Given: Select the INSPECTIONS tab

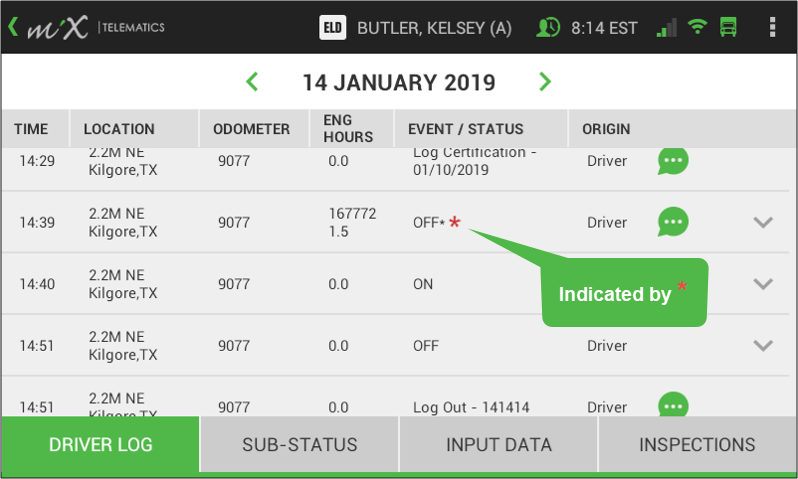Looking at the screenshot, I should coord(697,444).
